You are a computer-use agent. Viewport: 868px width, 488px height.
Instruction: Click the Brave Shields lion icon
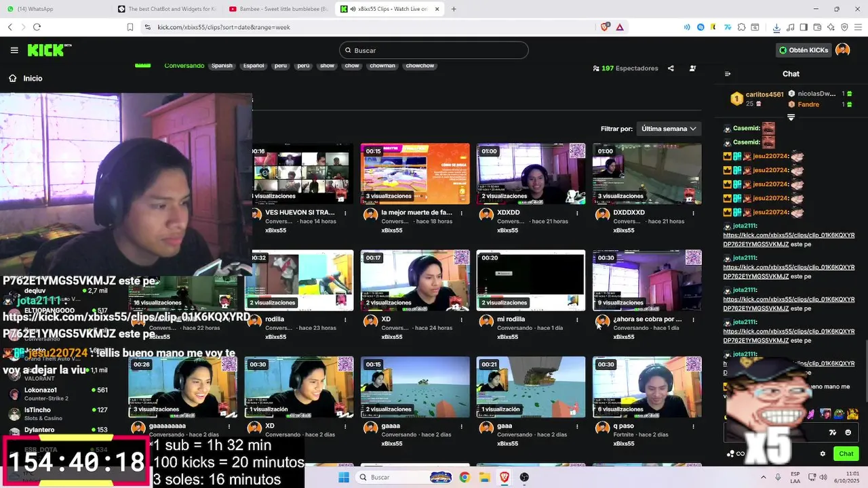click(605, 27)
